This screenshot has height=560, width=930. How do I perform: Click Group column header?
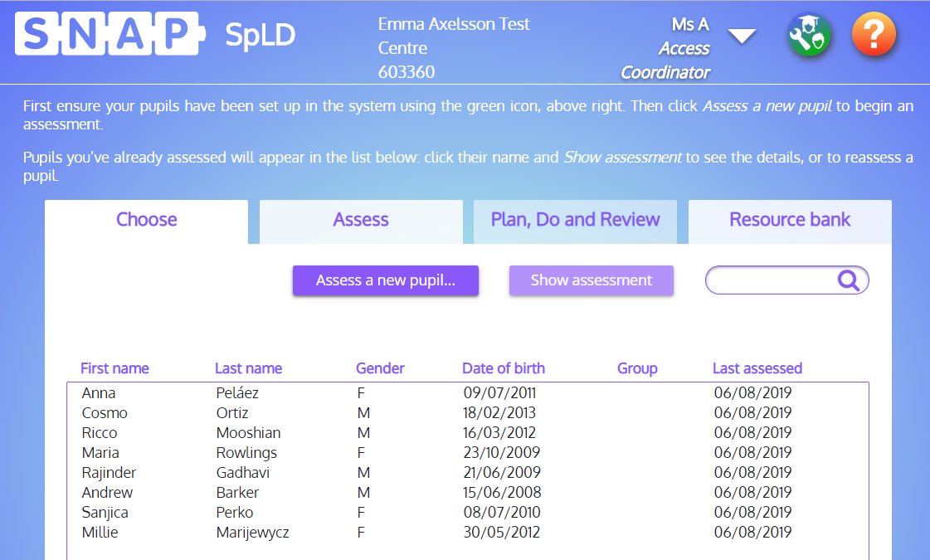click(636, 368)
